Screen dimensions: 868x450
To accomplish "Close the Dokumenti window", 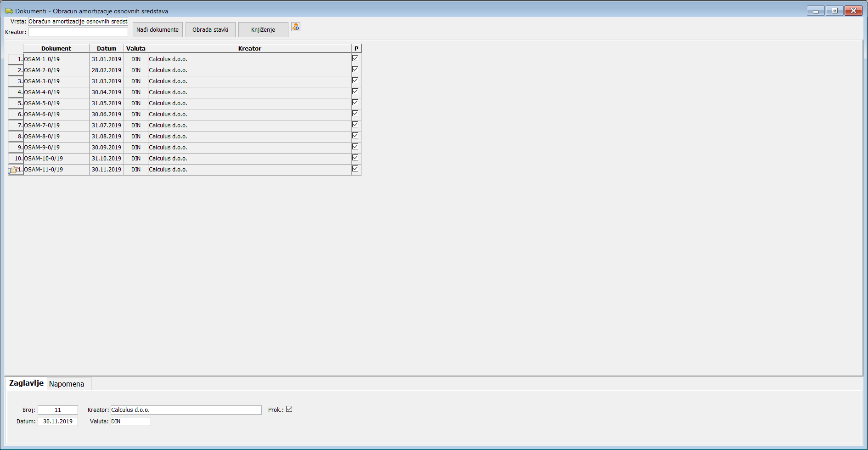I will pyautogui.click(x=853, y=11).
